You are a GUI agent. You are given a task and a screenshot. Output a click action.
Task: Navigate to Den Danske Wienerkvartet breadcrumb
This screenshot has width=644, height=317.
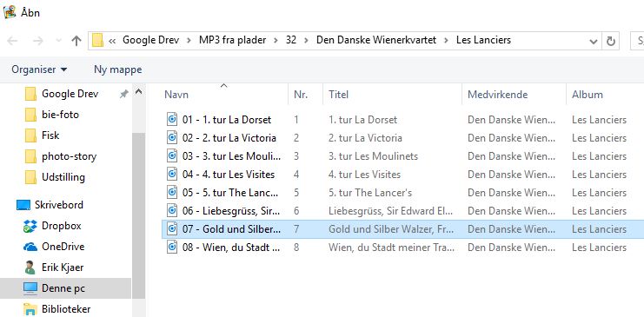click(376, 40)
